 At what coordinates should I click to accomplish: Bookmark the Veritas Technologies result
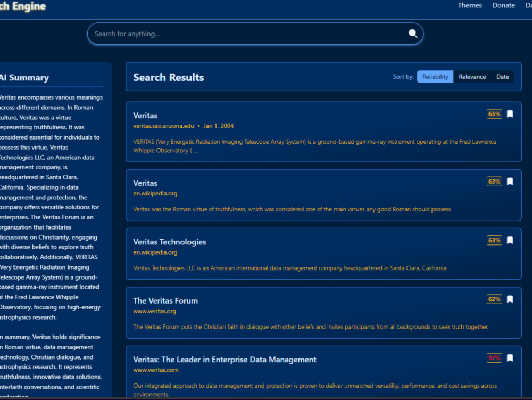click(510, 240)
